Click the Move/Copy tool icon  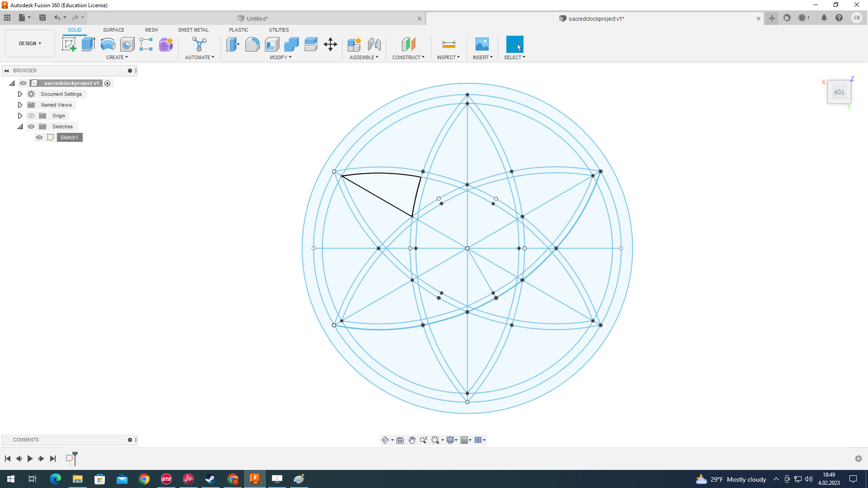tap(331, 44)
